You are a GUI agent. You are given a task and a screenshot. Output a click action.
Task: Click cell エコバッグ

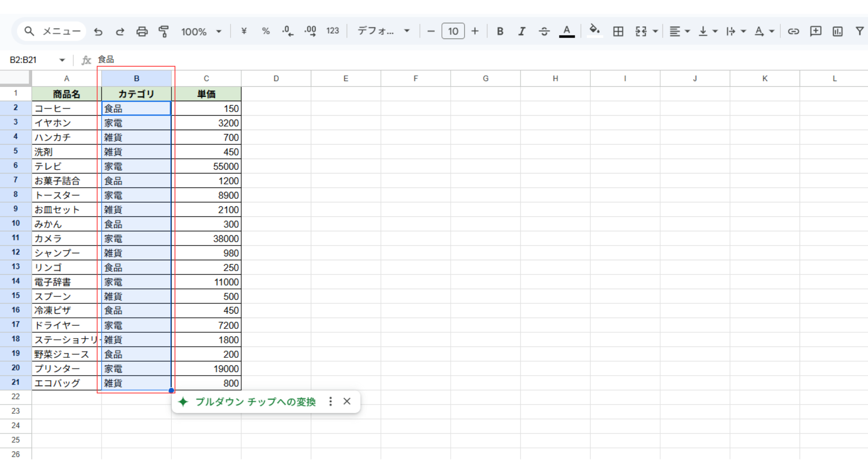[67, 383]
